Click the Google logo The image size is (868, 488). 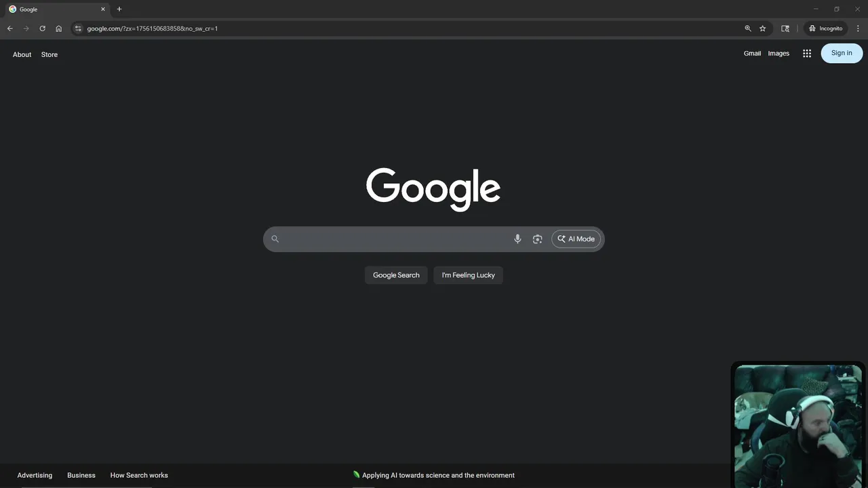[433, 189]
